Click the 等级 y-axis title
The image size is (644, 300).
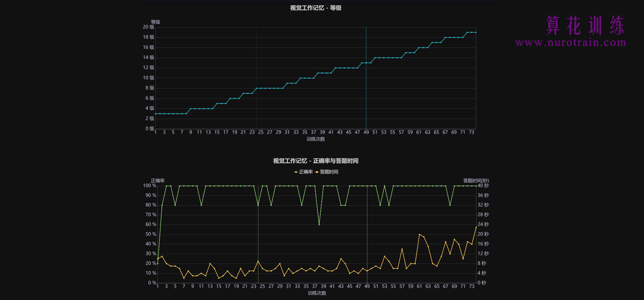pyautogui.click(x=155, y=22)
